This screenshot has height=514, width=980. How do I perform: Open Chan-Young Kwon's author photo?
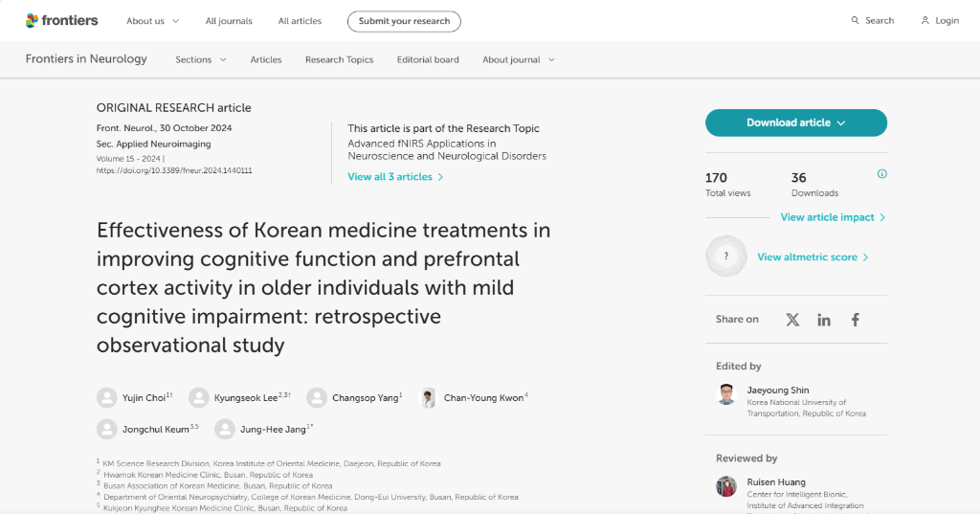point(428,397)
